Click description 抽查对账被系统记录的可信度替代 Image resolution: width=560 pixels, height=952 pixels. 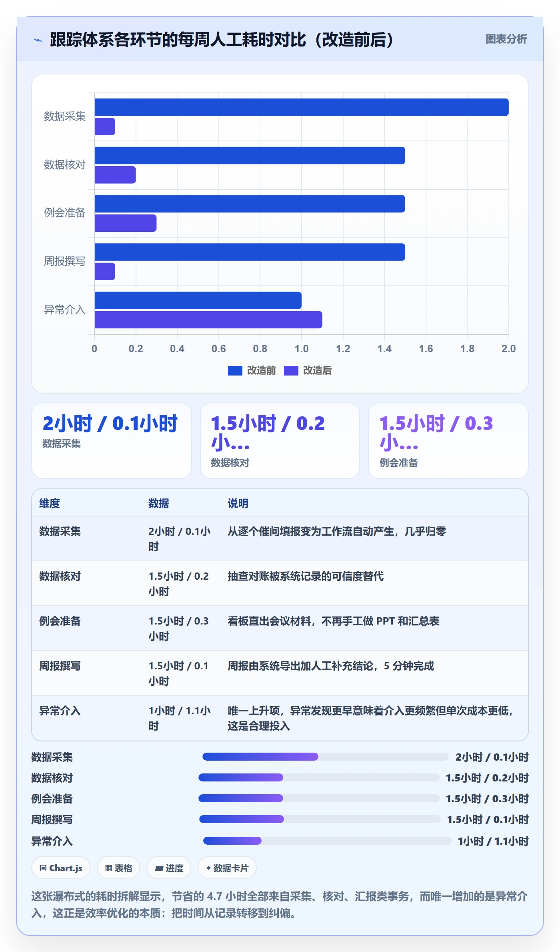coord(306,576)
